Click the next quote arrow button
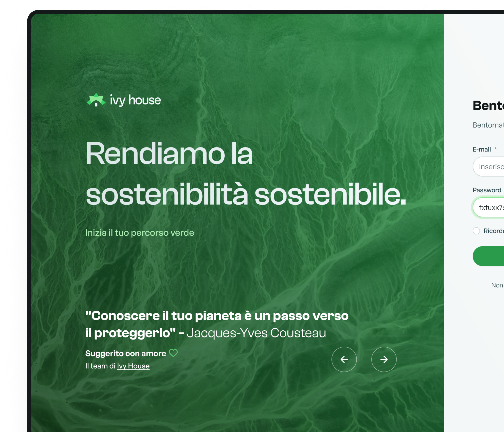 384,359
